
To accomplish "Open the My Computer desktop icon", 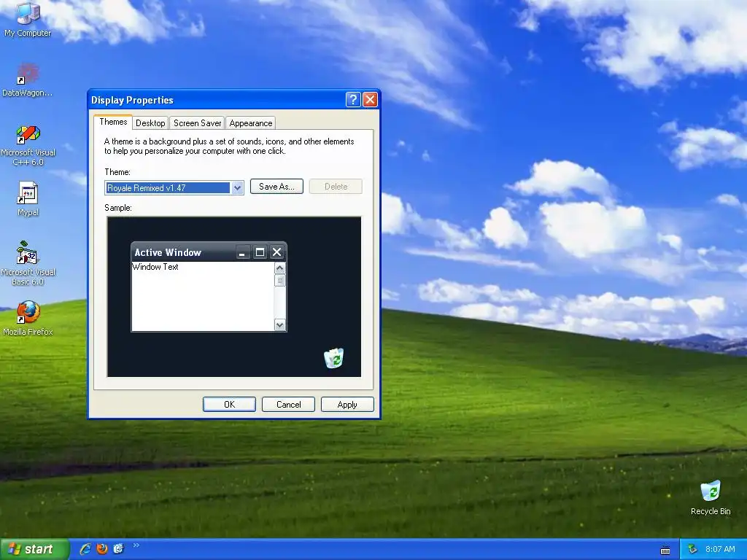I will click(28, 19).
